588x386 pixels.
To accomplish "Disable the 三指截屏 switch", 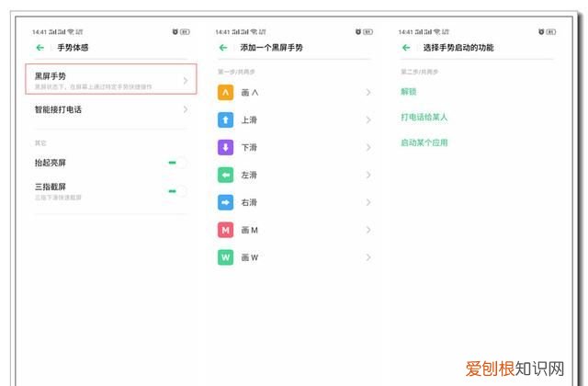I will (x=177, y=190).
